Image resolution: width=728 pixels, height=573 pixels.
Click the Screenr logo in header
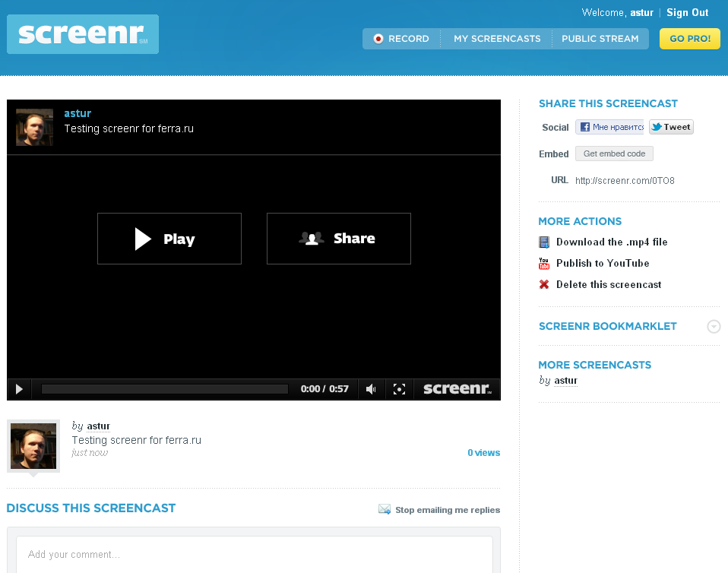tap(83, 34)
